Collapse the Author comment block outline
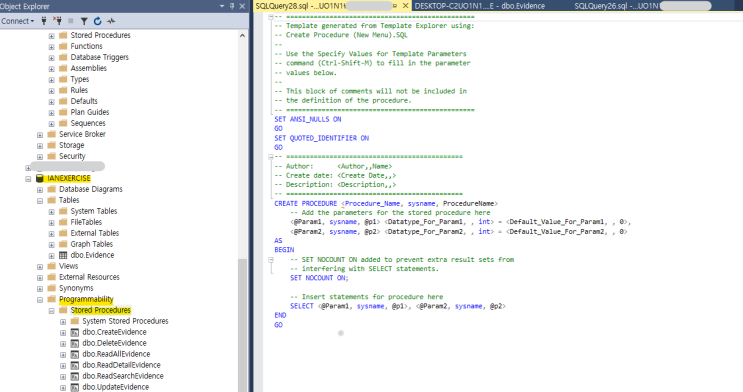The width and height of the screenshot is (743, 392). tap(271, 157)
